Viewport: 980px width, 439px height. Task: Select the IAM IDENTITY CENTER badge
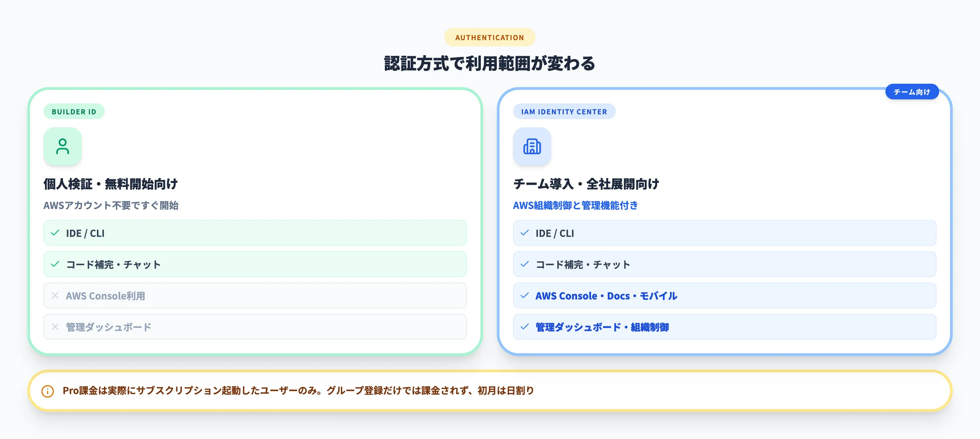(x=565, y=112)
